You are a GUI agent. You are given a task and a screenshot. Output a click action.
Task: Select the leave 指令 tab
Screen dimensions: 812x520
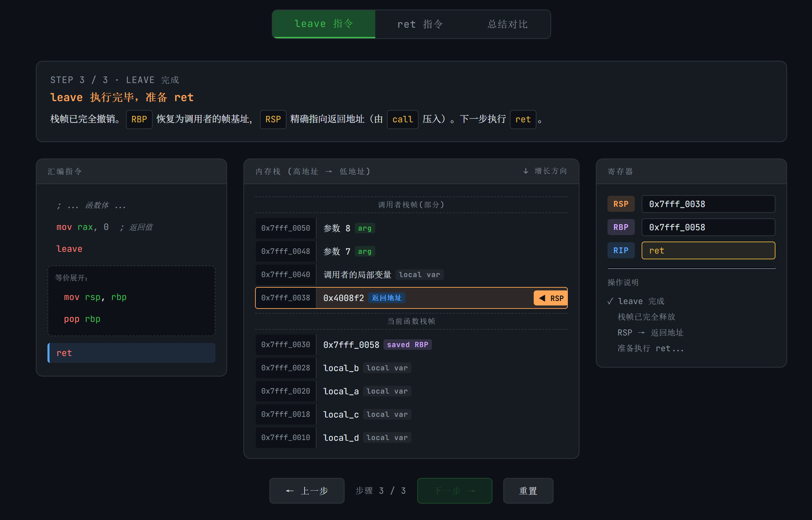tap(323, 24)
